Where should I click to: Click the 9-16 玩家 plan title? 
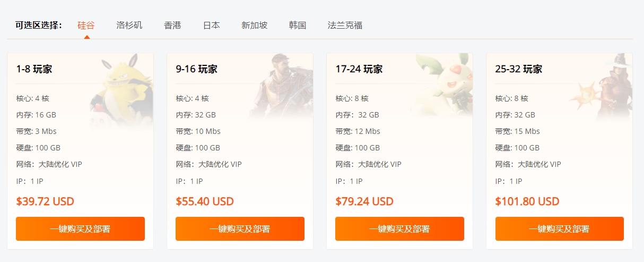pyautogui.click(x=196, y=69)
